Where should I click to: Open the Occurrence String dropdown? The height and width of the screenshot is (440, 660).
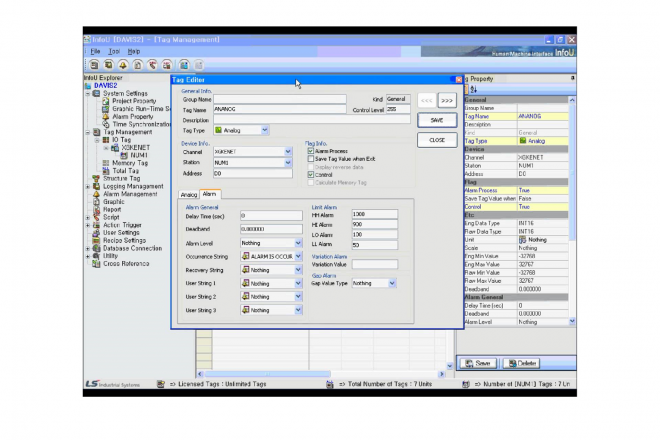pyautogui.click(x=298, y=256)
